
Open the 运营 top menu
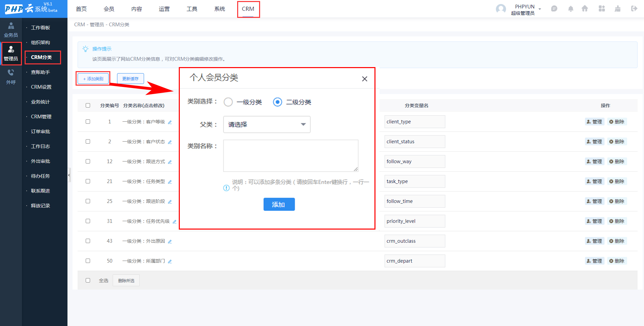pyautogui.click(x=164, y=9)
